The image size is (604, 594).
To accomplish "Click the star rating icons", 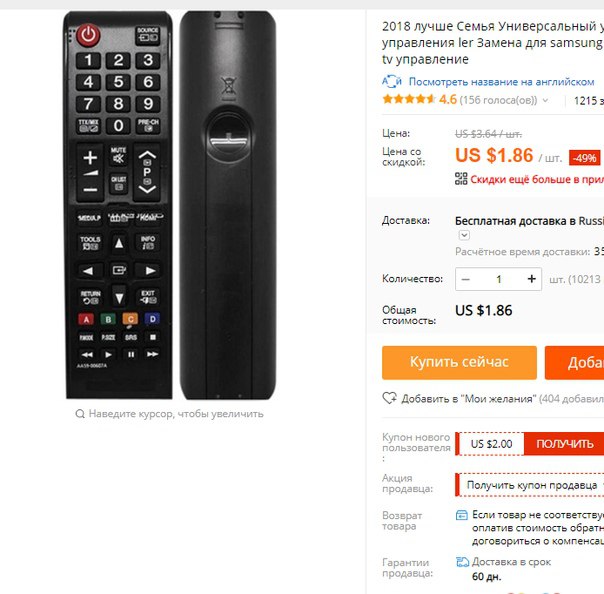I will pyautogui.click(x=408, y=99).
